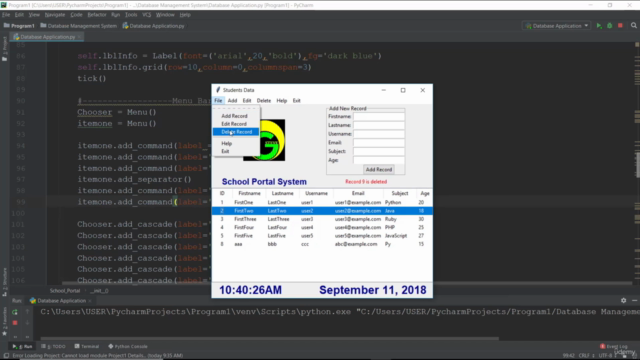
Task: Open the Edit menu in Students Data
Action: pos(247,100)
